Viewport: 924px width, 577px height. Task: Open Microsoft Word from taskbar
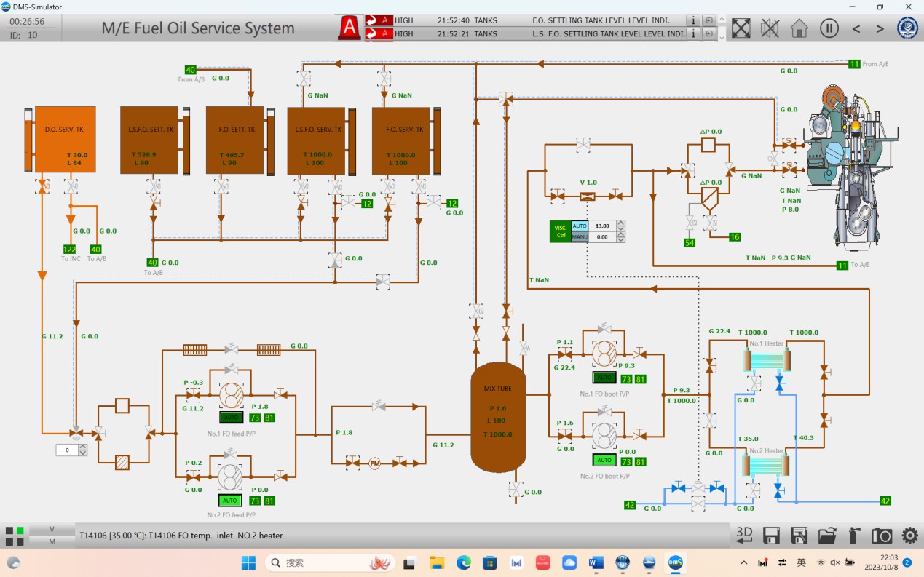pos(596,562)
